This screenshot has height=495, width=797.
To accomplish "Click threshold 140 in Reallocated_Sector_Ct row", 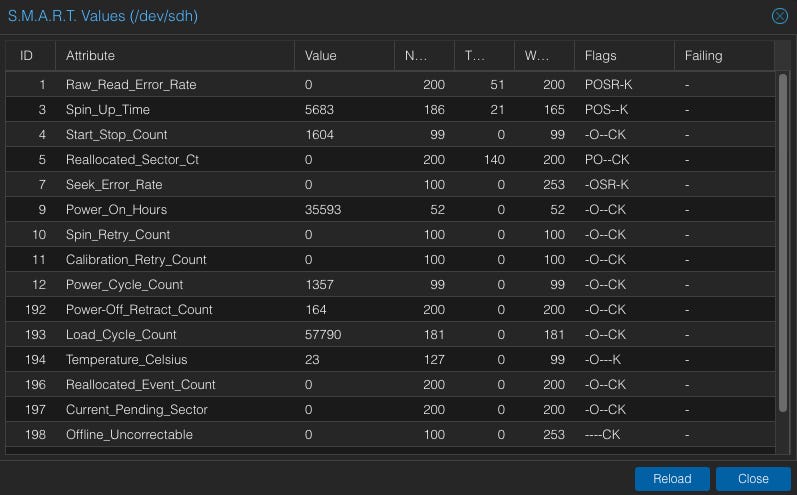I will tap(494, 160).
